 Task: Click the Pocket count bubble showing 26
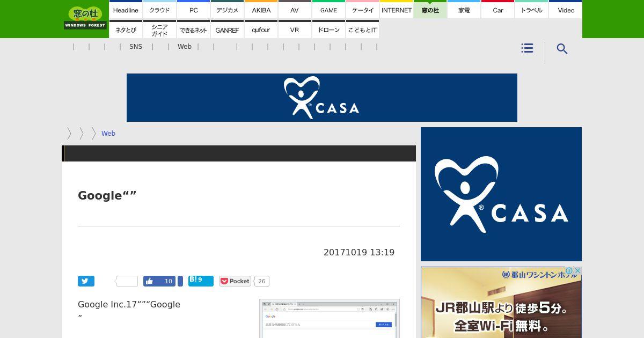tap(261, 281)
